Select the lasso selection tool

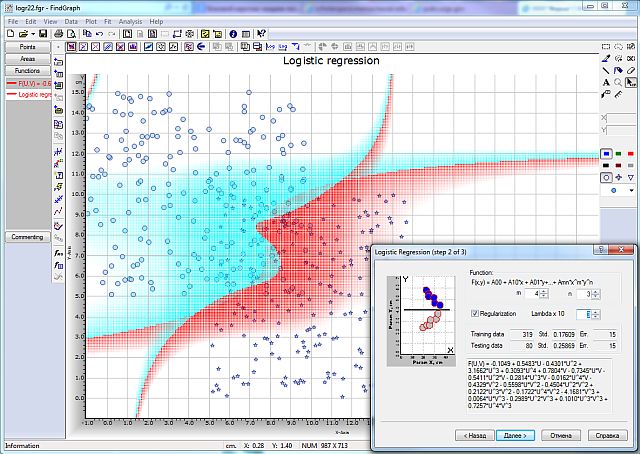tap(618, 47)
